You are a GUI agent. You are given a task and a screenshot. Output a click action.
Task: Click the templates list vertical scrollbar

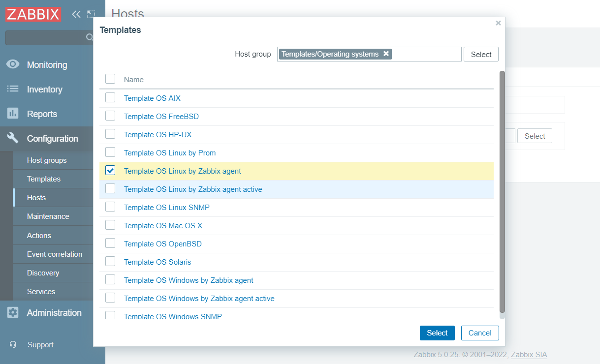tap(502, 192)
